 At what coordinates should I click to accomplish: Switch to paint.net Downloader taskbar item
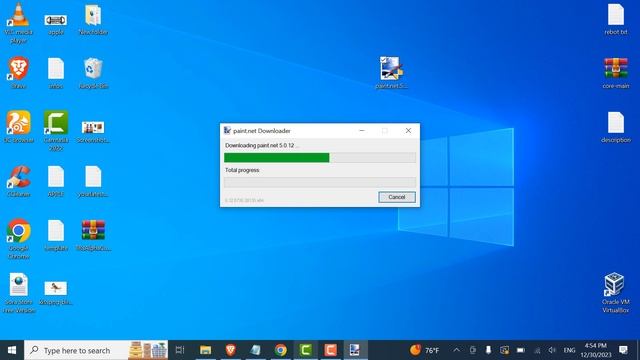[x=355, y=350]
